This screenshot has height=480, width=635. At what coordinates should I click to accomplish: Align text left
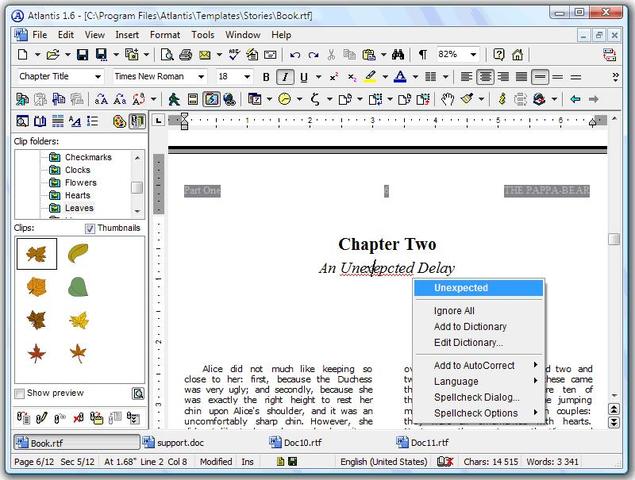(467, 77)
